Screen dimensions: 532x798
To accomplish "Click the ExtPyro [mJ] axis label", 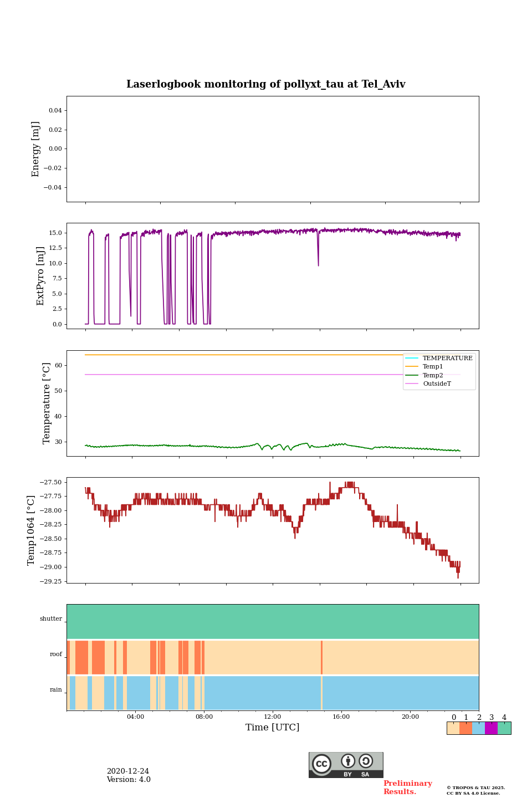I will click(40, 276).
